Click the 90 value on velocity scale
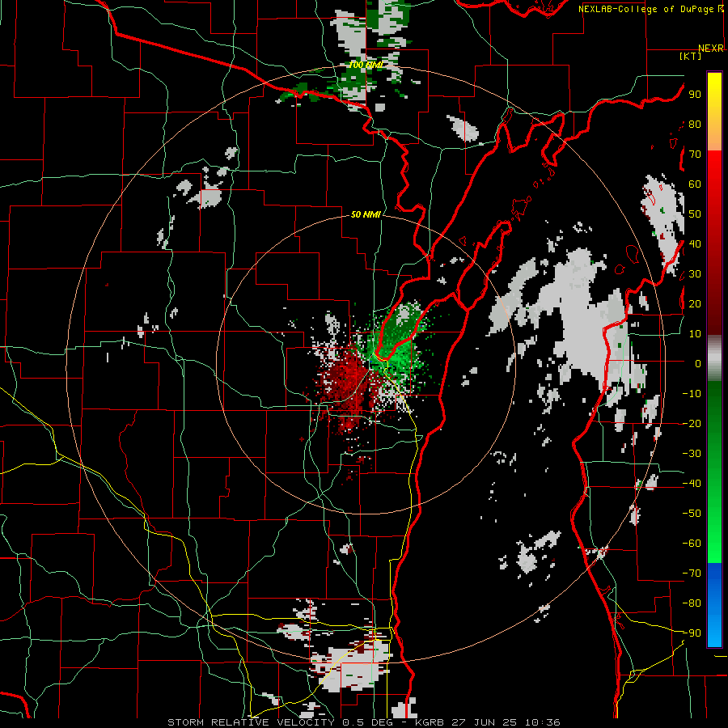Viewport: 728px width, 728px height. click(695, 95)
